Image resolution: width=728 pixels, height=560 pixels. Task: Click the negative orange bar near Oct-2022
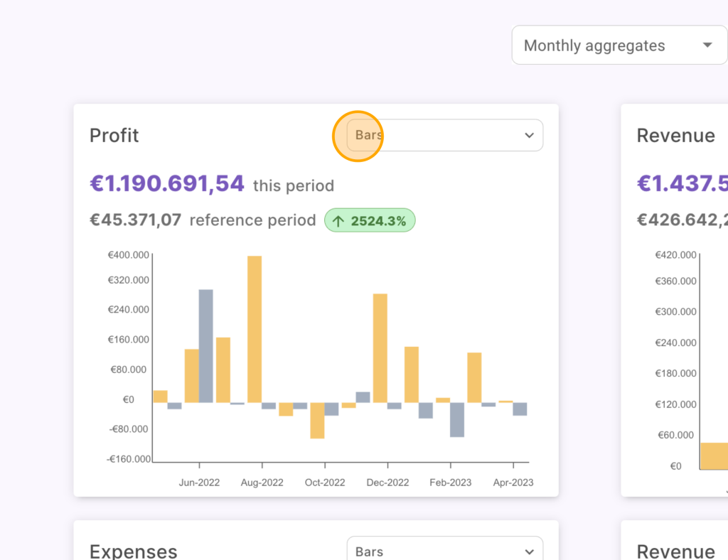tap(317, 420)
